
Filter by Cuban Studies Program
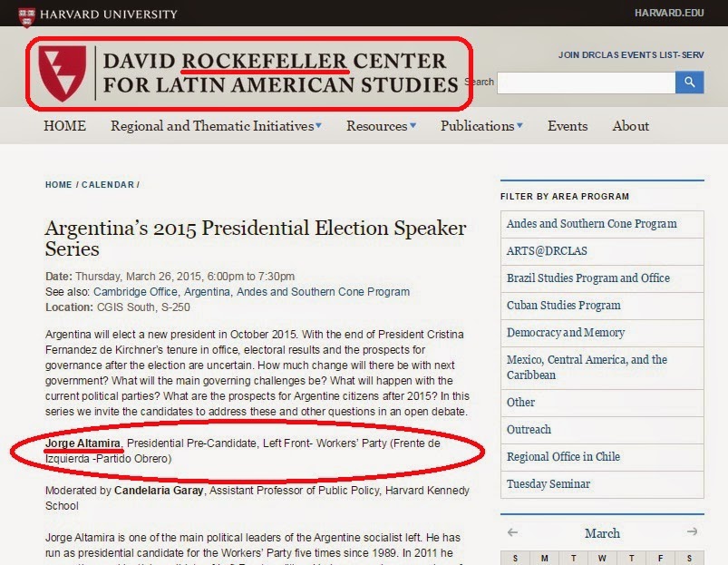click(602, 306)
